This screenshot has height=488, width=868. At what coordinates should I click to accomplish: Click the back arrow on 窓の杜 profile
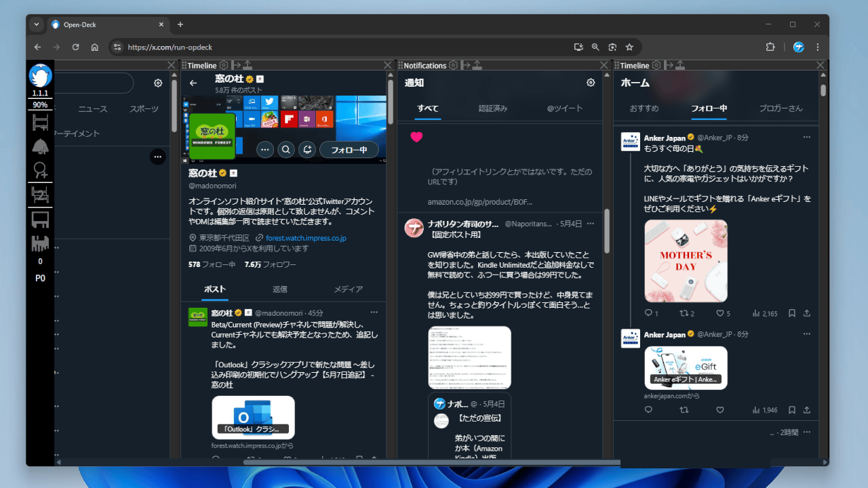(x=193, y=83)
